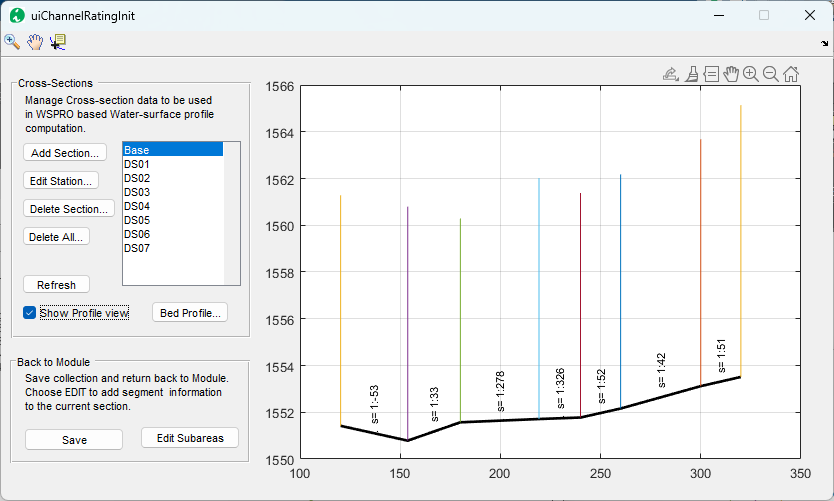
Task: Select the pan hand icon above the plot
Action: (x=731, y=74)
